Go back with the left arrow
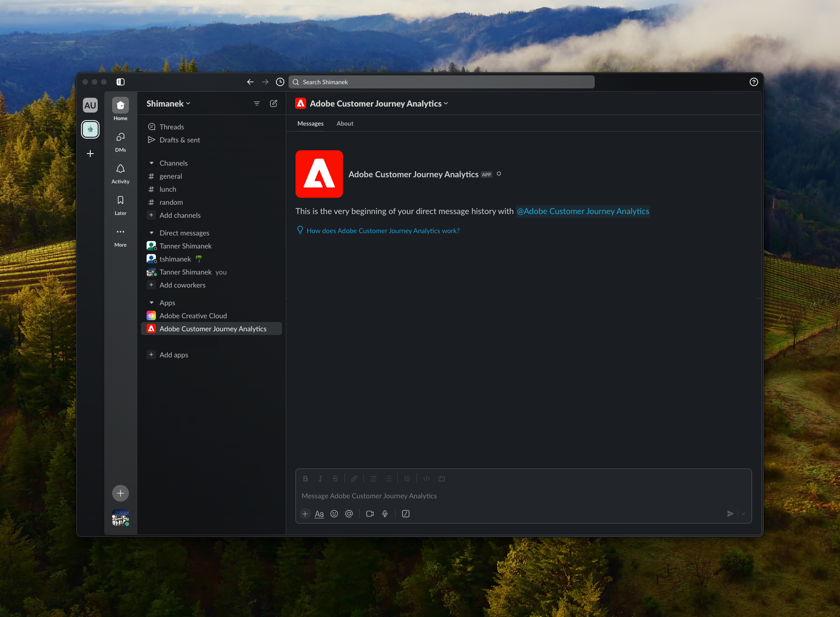 (250, 82)
